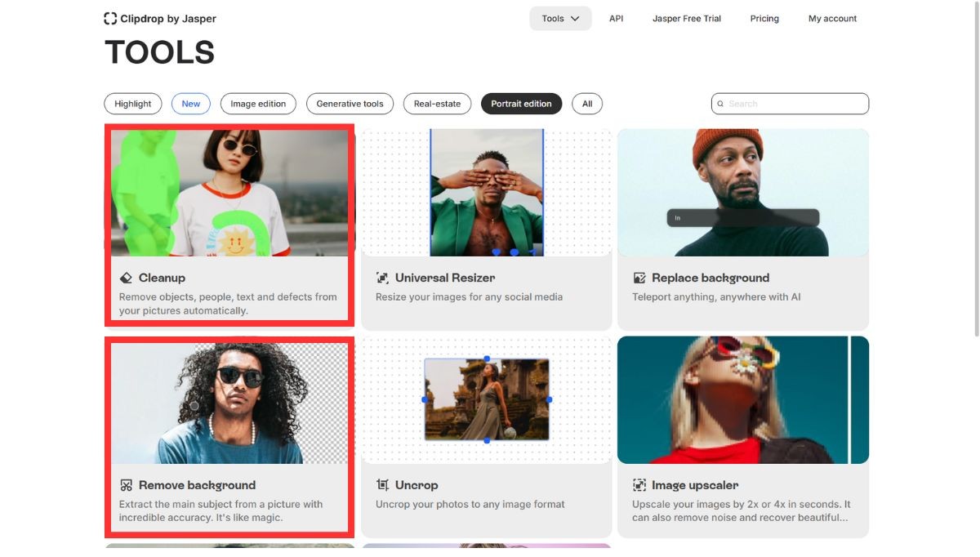Open the Replace background title
Image resolution: width=980 pixels, height=557 pixels.
point(710,278)
